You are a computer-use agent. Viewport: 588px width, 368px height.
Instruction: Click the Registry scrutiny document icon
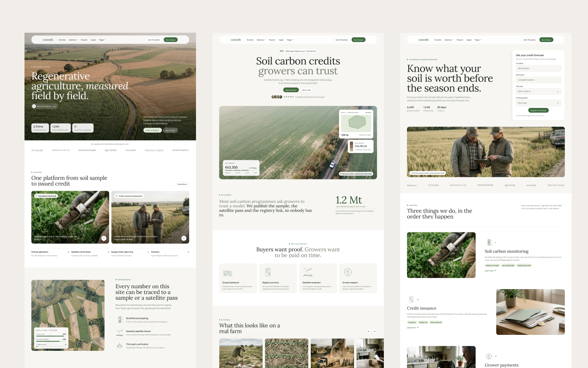pyautogui.click(x=268, y=272)
